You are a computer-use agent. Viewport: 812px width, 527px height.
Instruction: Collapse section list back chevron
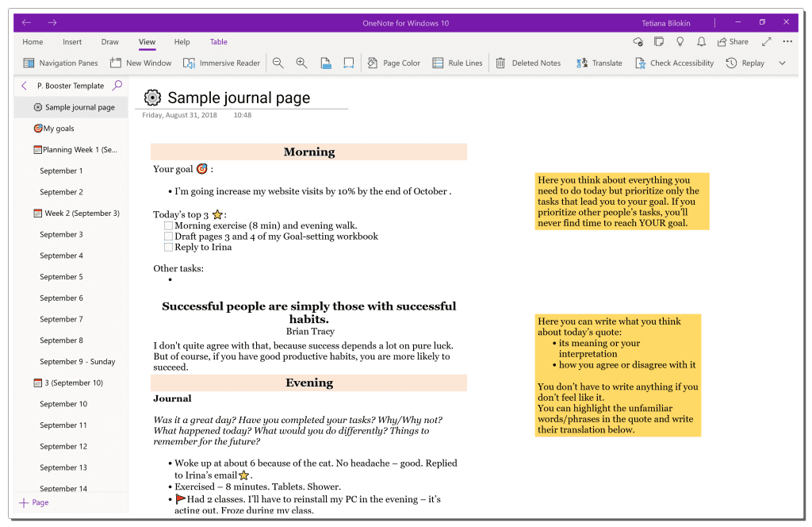pyautogui.click(x=24, y=86)
